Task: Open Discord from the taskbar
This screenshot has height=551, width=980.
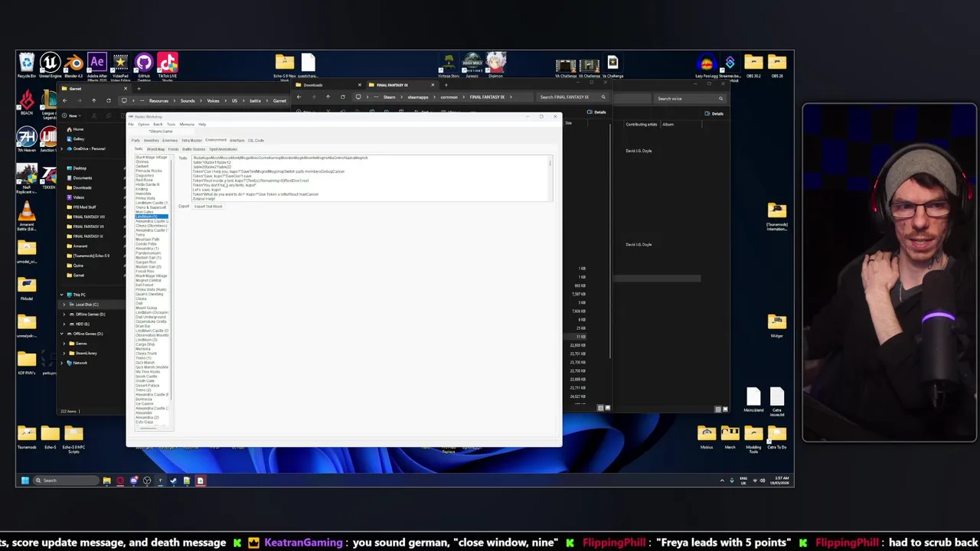Action: click(133, 481)
